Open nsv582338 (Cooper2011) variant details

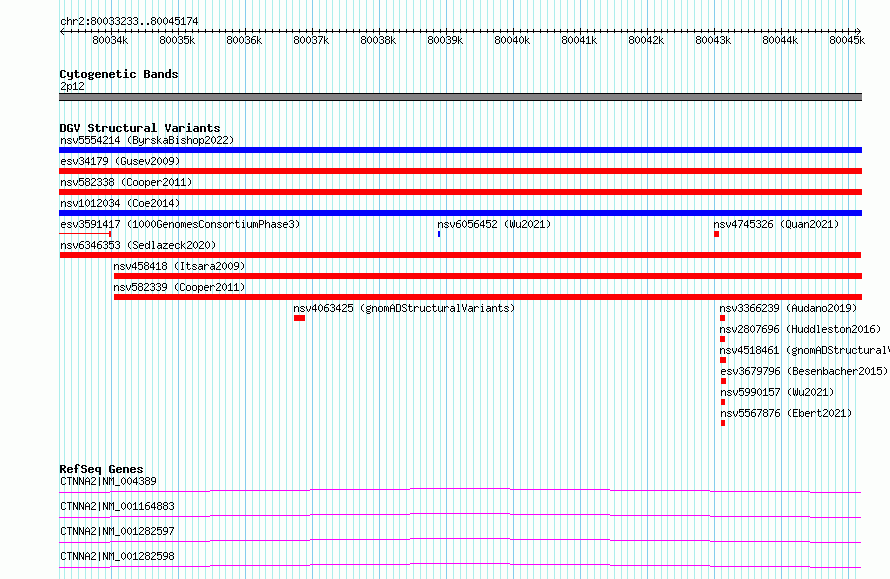click(126, 182)
